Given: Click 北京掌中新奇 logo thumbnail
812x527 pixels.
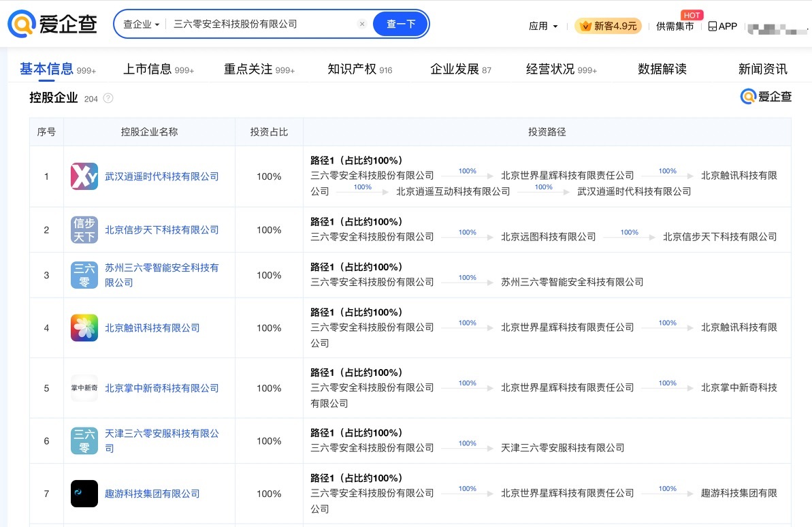Looking at the screenshot, I should pos(84,388).
